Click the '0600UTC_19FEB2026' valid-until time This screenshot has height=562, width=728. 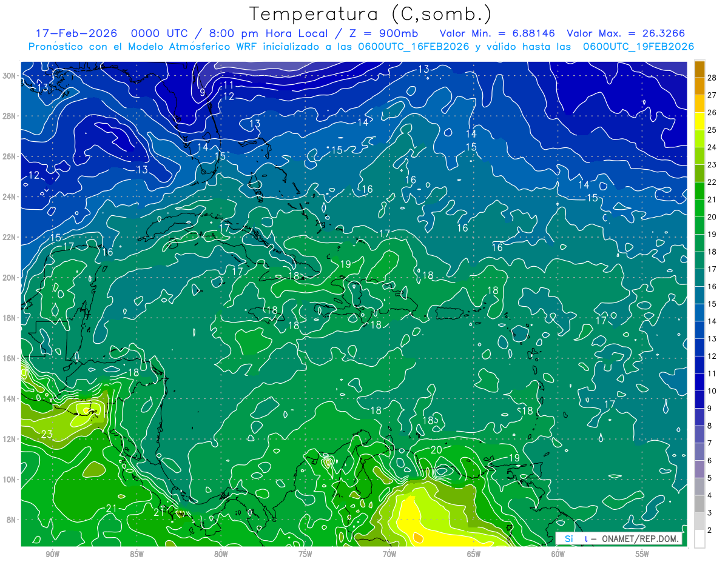pos(639,47)
